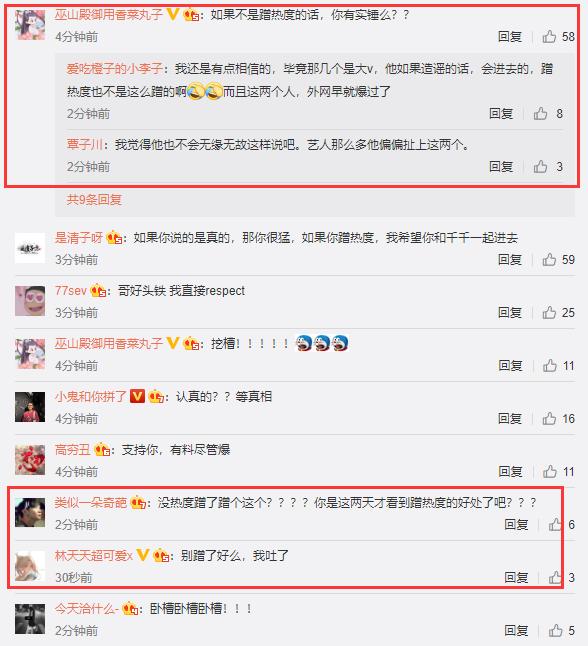This screenshot has width=588, height=646.
Task: Open 爱吃橙子的小李子's profile link
Action: point(115,68)
